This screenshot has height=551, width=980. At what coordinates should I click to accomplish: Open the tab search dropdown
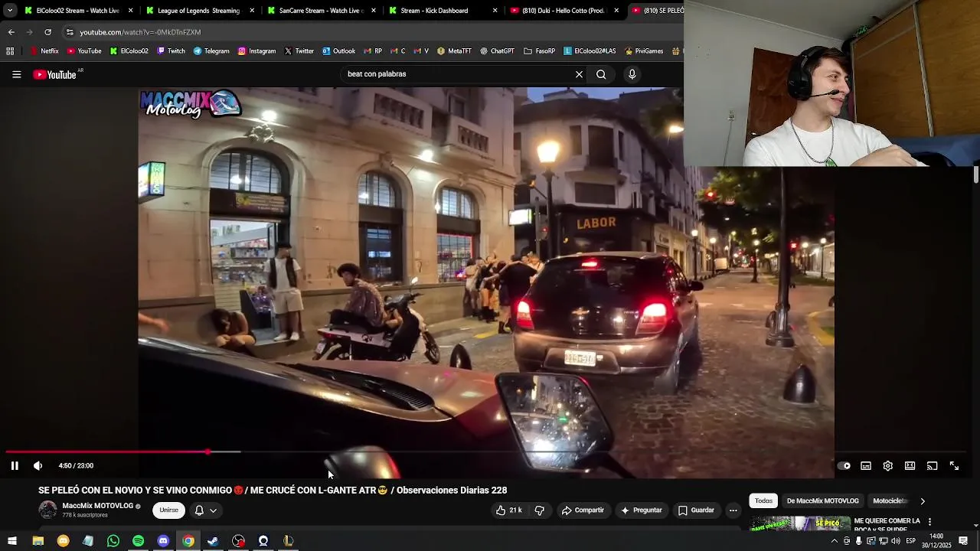10,11
